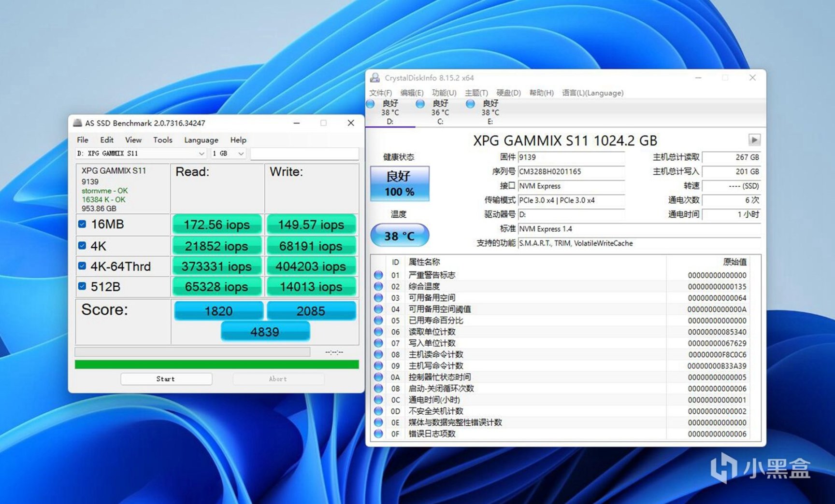Click the 38 °C temperature button
Viewport: 835px width, 504px height.
pos(400,236)
